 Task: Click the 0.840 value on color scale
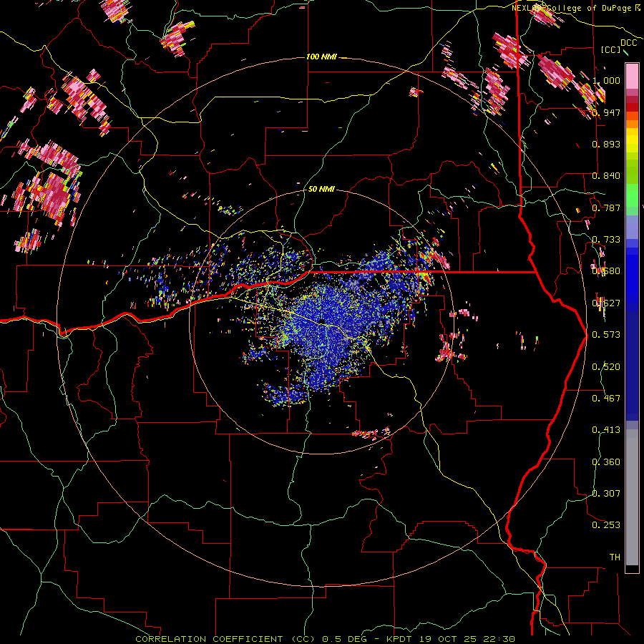(606, 176)
